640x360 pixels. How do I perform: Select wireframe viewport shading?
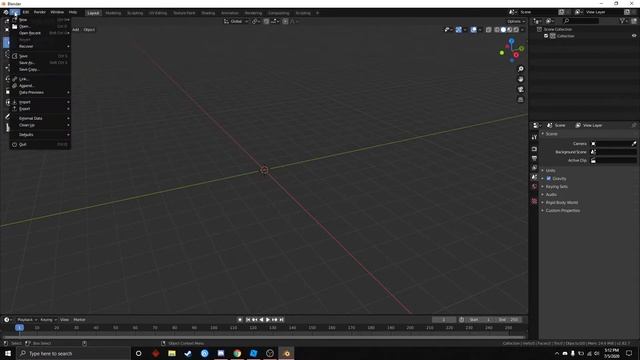click(497, 30)
